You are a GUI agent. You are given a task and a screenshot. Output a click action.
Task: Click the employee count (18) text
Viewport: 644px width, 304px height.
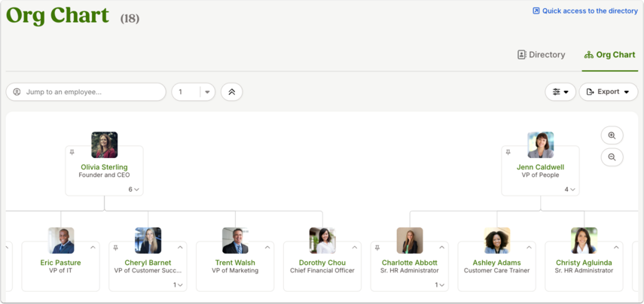point(130,19)
